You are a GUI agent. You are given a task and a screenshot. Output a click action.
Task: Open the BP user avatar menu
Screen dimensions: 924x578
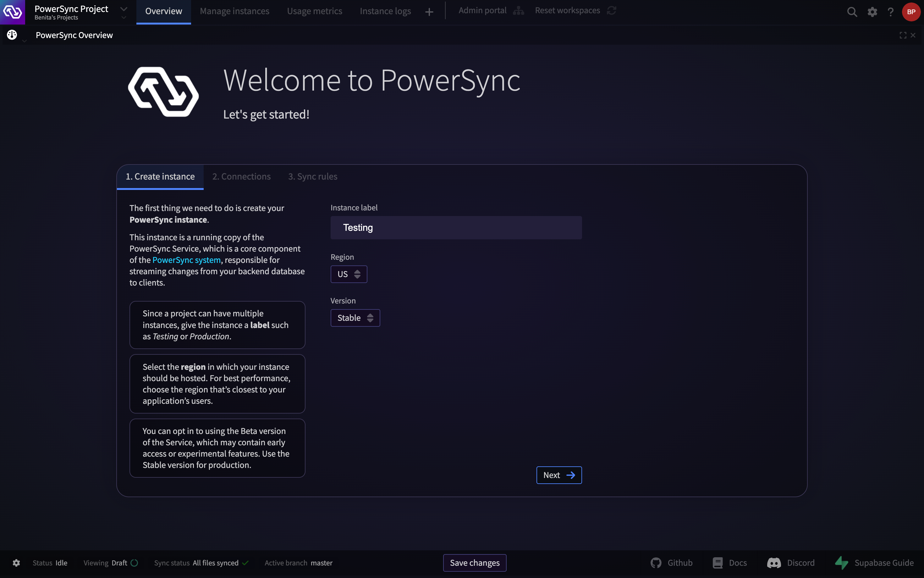[x=911, y=12]
